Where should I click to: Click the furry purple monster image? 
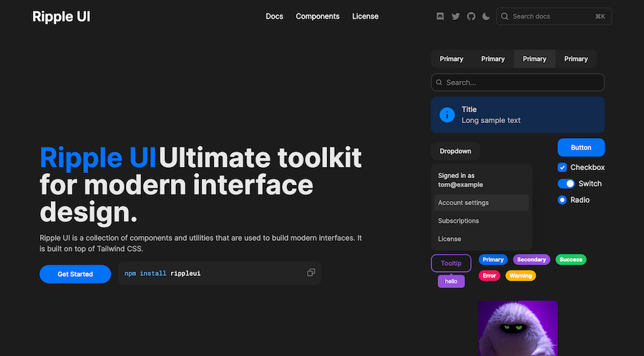(x=517, y=328)
